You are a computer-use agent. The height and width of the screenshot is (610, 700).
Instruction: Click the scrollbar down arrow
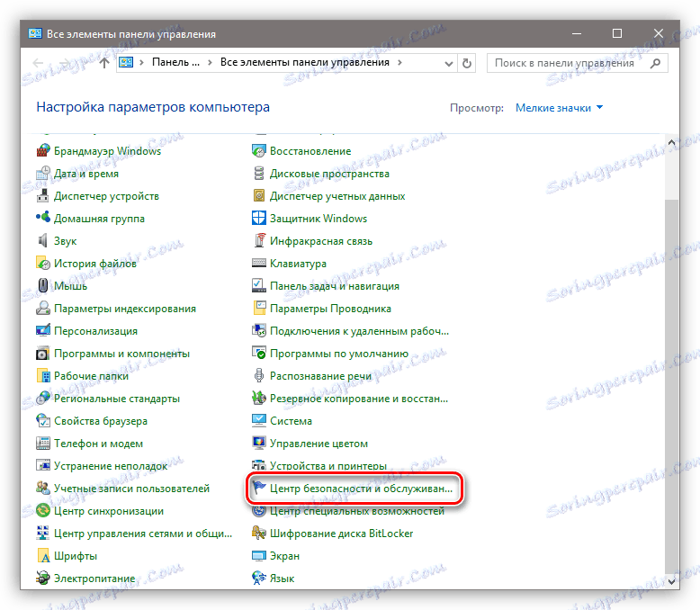[x=671, y=581]
